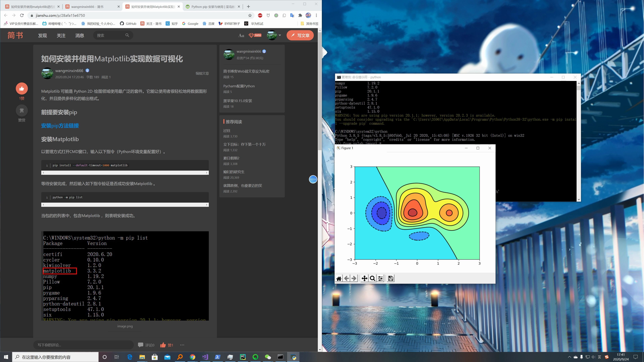Switch to the Python pip 安装与使用 tab
The image size is (644, 362).
213,7
